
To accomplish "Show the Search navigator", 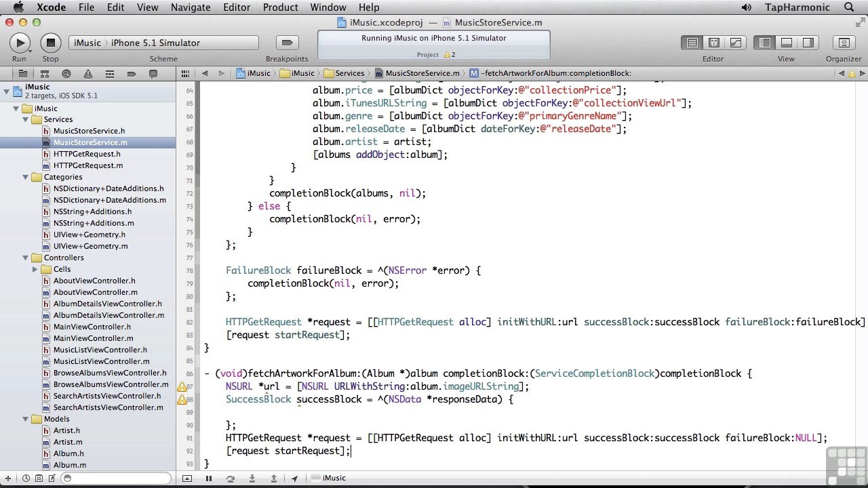I will 66,73.
